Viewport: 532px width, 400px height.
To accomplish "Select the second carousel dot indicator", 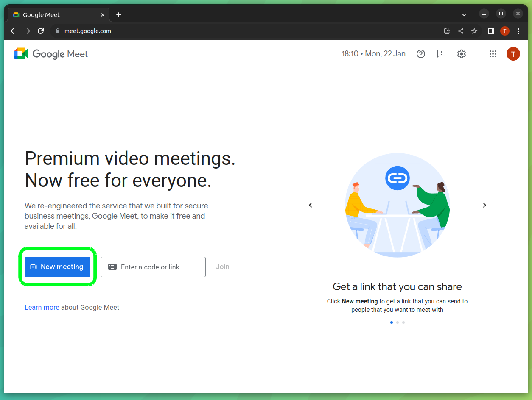I will (397, 322).
